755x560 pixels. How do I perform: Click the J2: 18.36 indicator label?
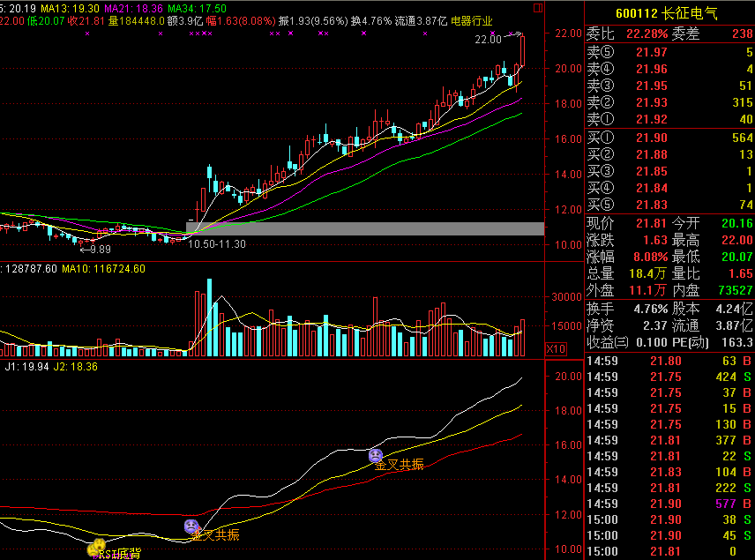(76, 367)
